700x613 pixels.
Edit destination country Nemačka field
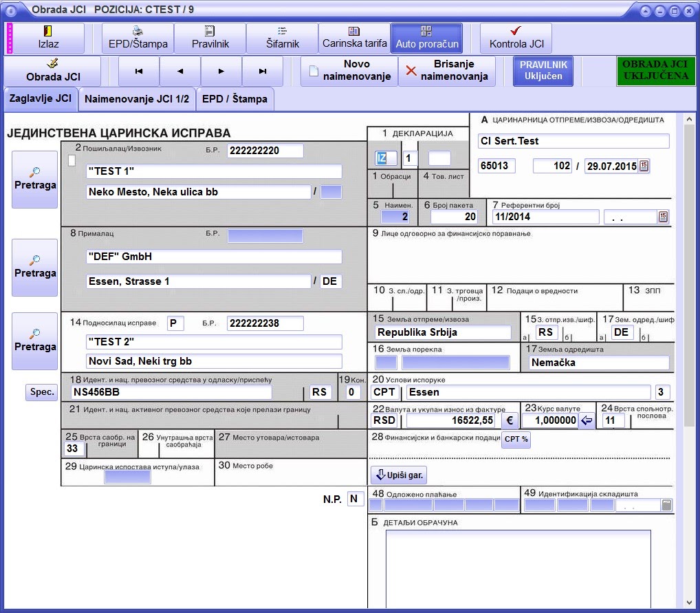[599, 363]
